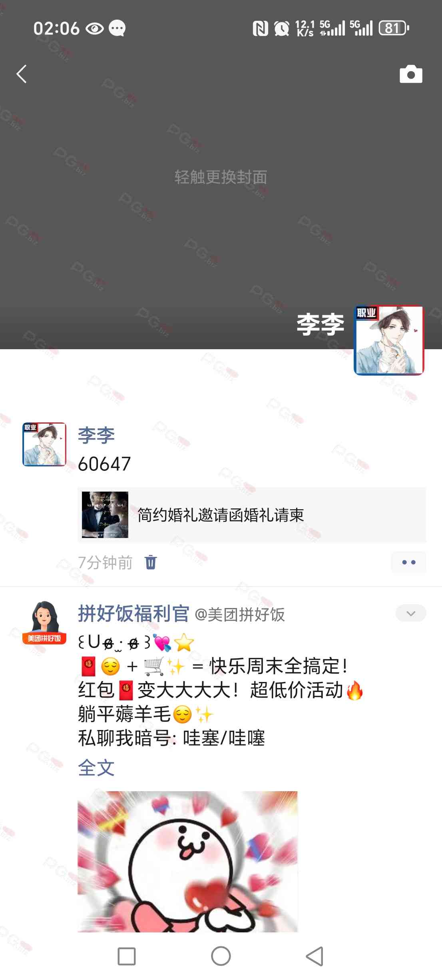
Task: Delete post using the trash icon
Action: (x=151, y=562)
